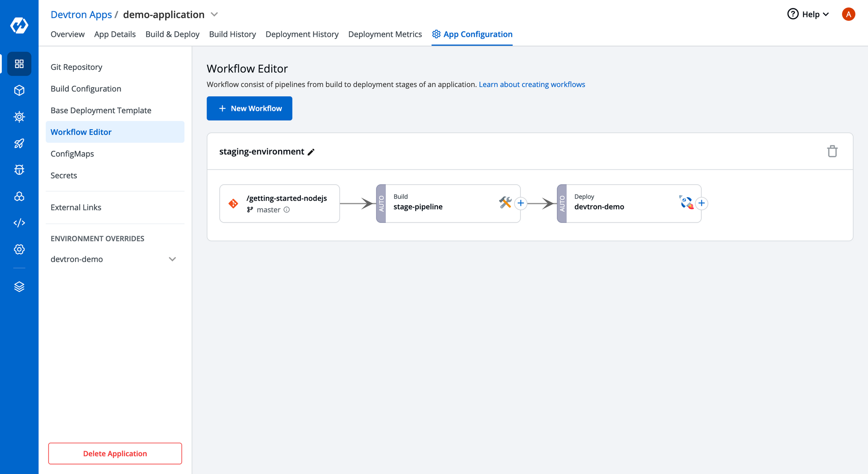Viewport: 868px width, 474px height.
Task: Expand the demo-application name dropdown chevron
Action: [214, 14]
